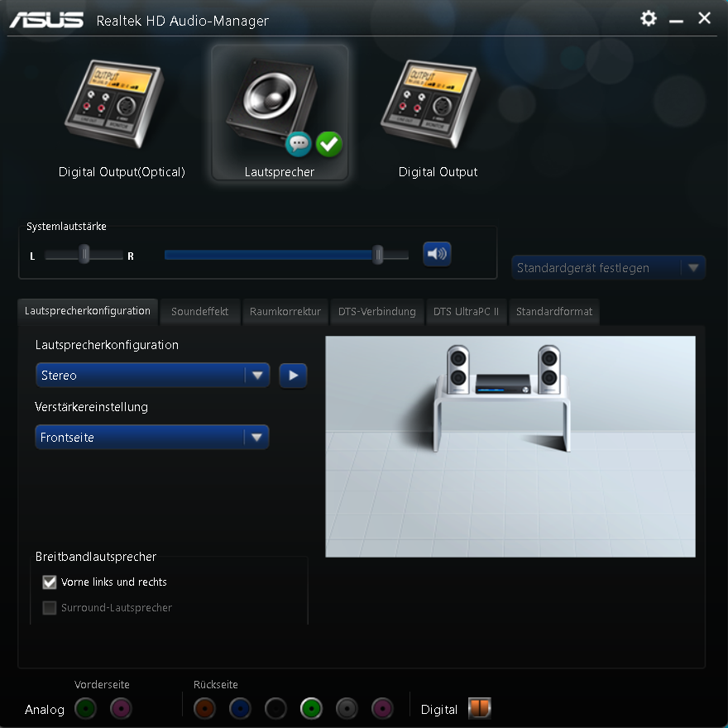Select the Digital Output(Optical) device icon
The width and height of the screenshot is (728, 728).
pos(114,103)
